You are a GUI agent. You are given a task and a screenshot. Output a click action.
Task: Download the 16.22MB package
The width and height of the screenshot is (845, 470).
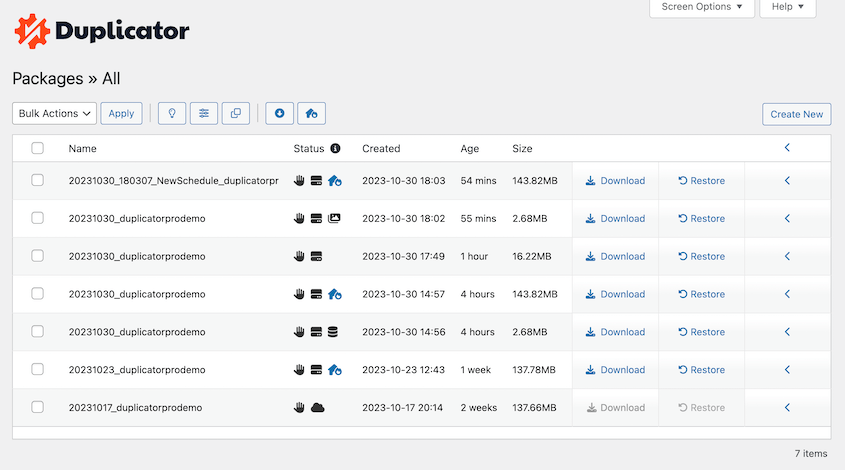pyautogui.click(x=615, y=256)
